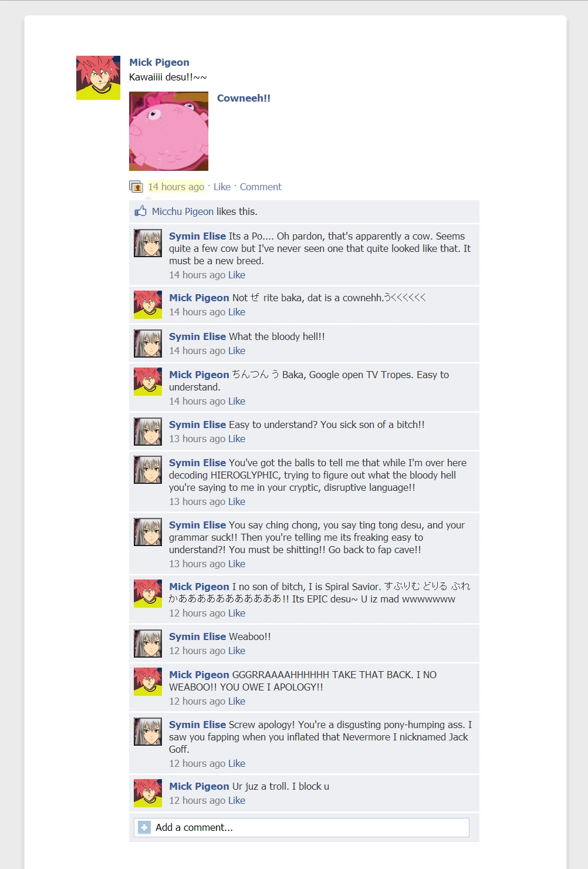This screenshot has height=869, width=588.
Task: Click Mick Pigeon name in post header
Action: (x=159, y=62)
